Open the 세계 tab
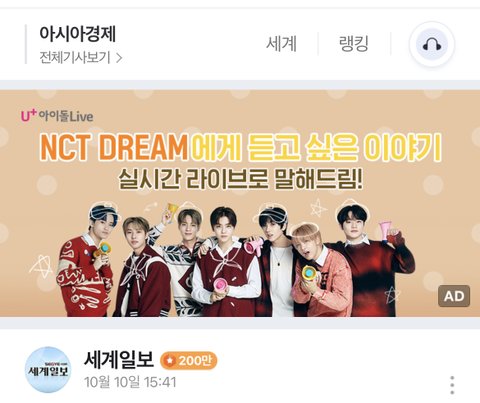The width and height of the screenshot is (480, 403). coord(281,44)
